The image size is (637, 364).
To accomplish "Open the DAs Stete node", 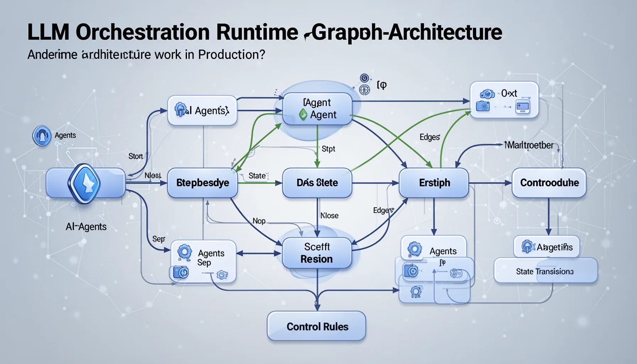I will [316, 183].
